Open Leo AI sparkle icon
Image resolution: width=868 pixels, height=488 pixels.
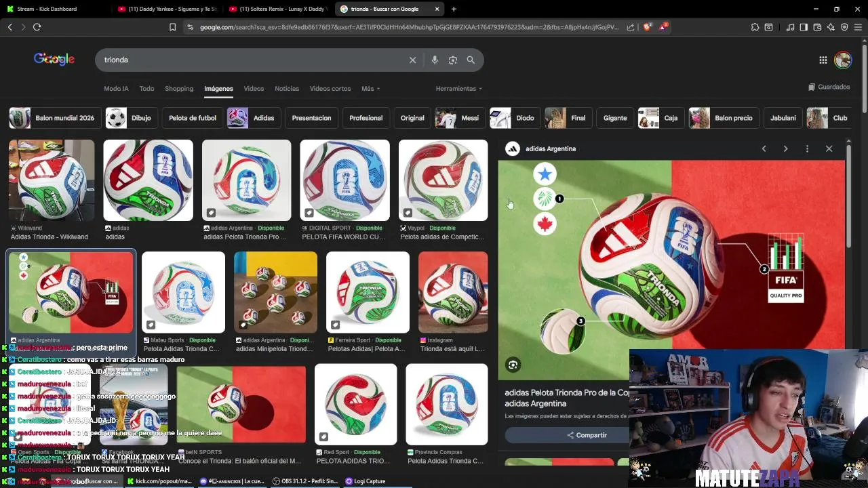point(831,27)
